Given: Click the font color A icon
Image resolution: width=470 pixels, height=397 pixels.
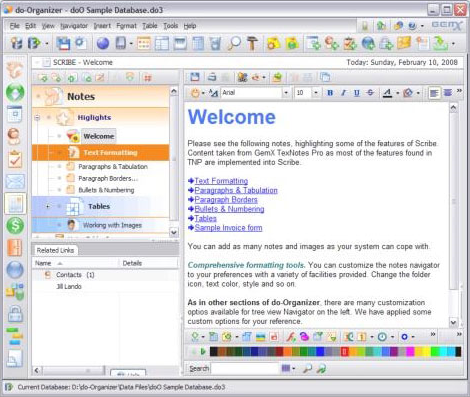Looking at the screenshot, I should tap(387, 93).
